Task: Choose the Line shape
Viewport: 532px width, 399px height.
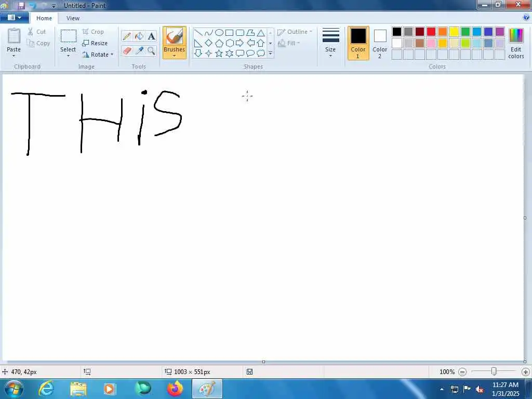Action: click(x=198, y=33)
